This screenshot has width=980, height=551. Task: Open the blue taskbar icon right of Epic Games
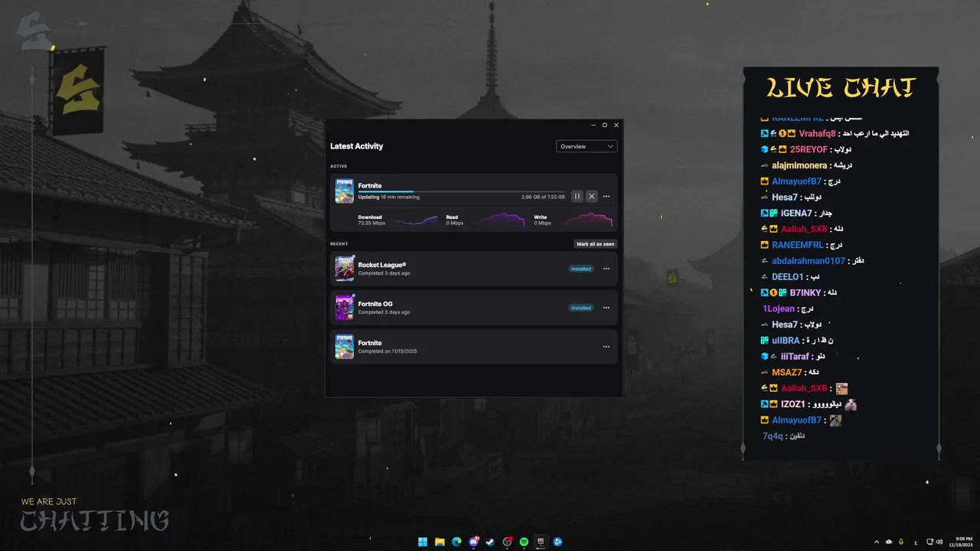point(557,542)
